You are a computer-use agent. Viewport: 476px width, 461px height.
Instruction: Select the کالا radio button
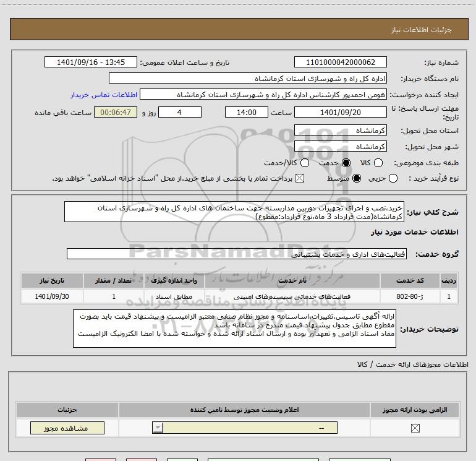pos(378,163)
